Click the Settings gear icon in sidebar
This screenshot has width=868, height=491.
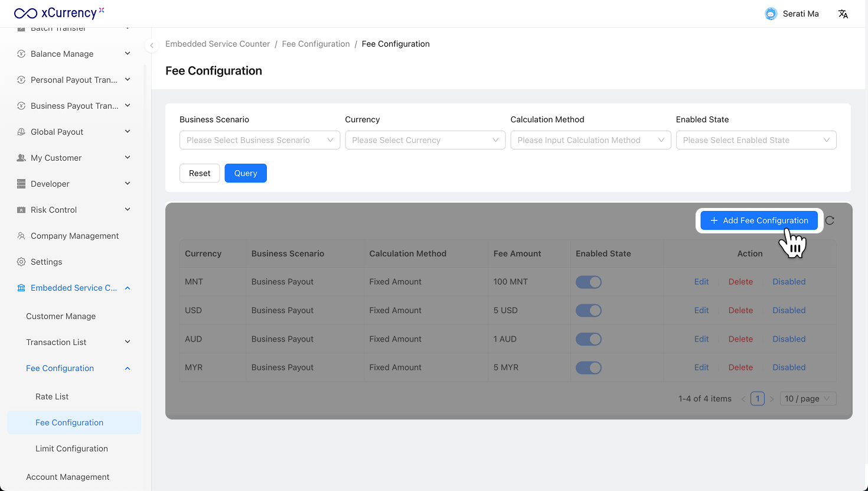click(21, 262)
